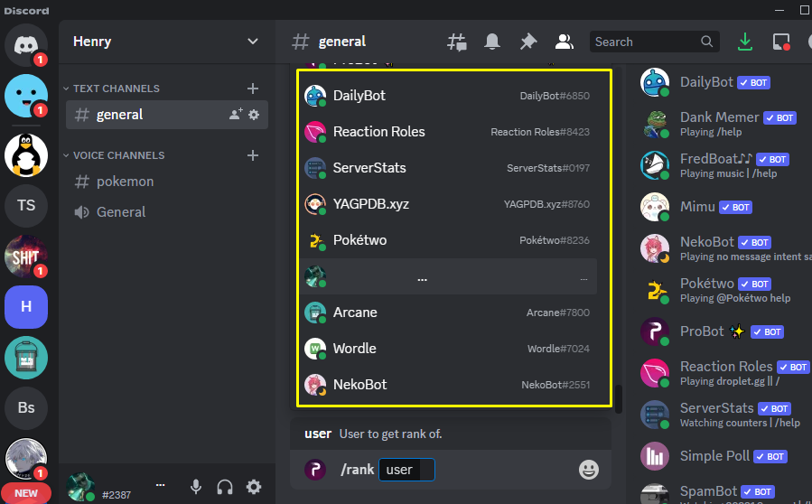Select ServerStats from user autocomplete
This screenshot has height=504, width=812.
[x=448, y=168]
